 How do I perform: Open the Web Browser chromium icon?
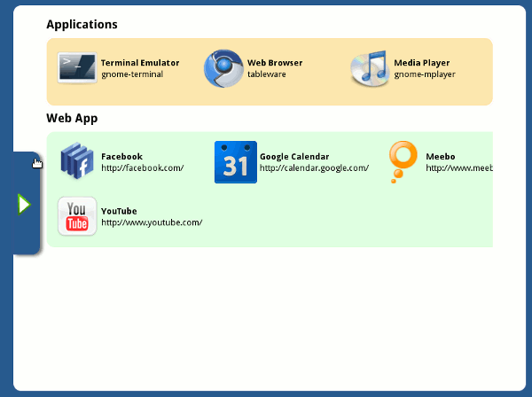click(x=223, y=68)
